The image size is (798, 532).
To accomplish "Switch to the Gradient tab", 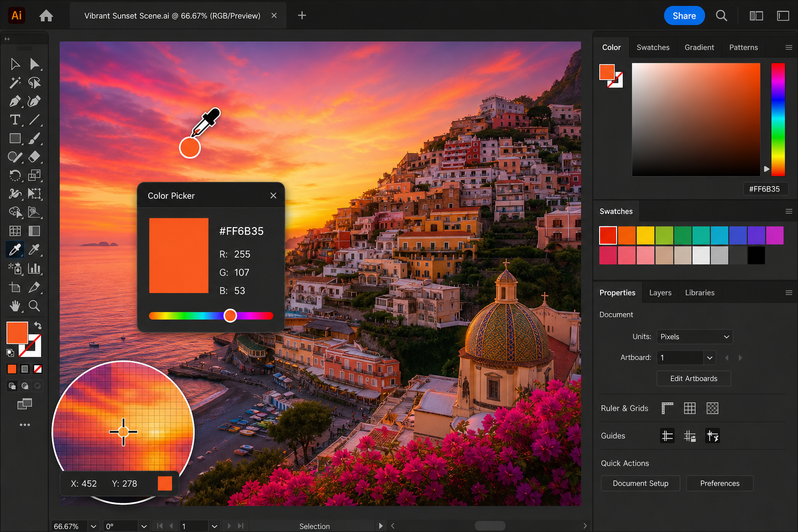I will pos(699,47).
